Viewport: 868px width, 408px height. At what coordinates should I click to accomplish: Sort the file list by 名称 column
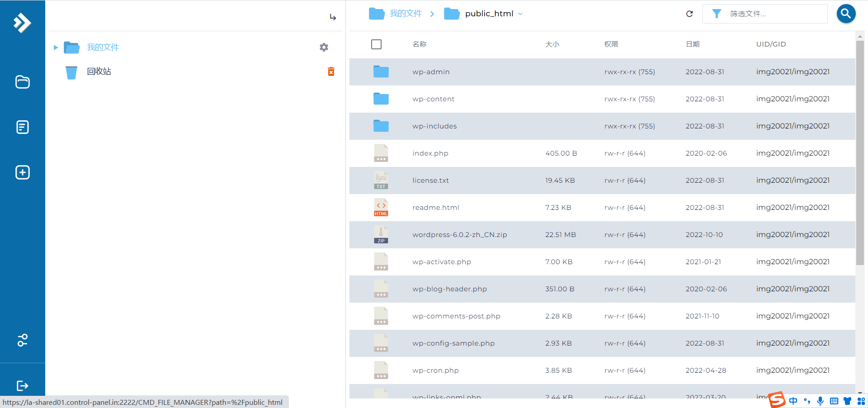419,44
